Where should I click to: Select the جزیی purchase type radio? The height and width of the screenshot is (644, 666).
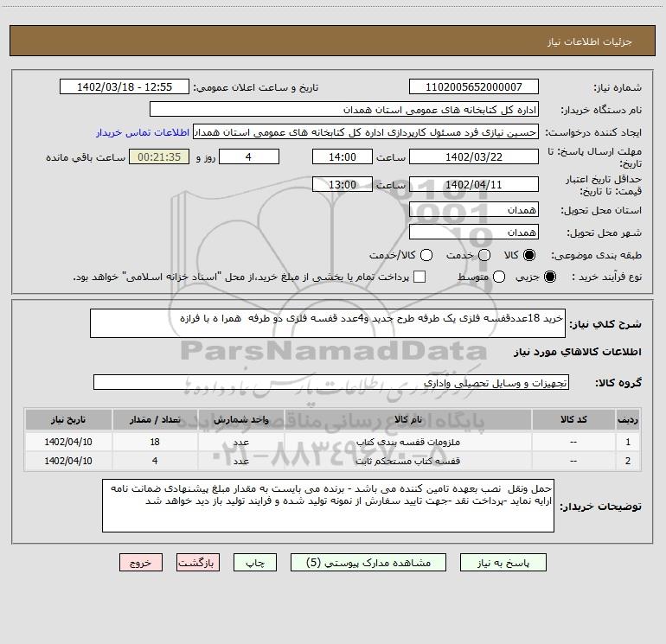point(549,277)
